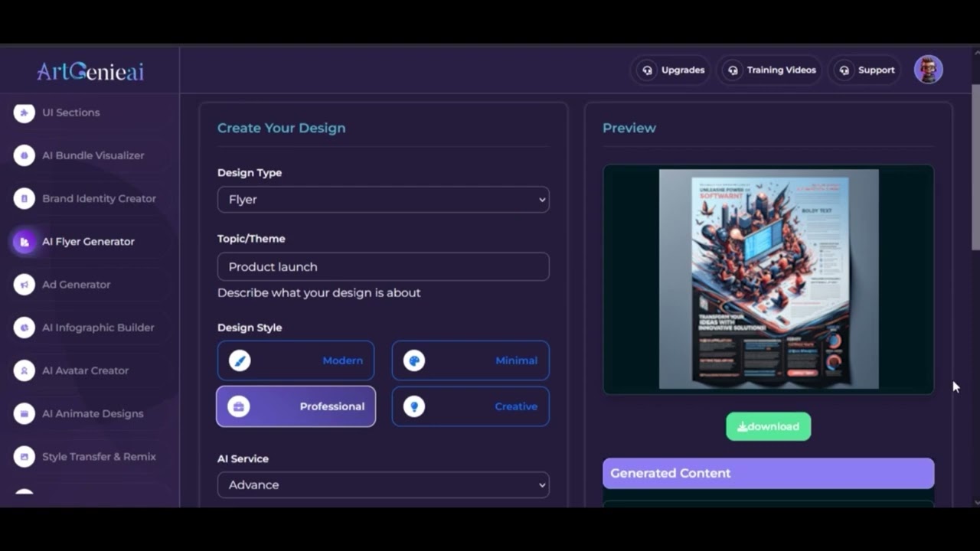980x551 pixels.
Task: Select the Creative design style
Action: (x=470, y=406)
